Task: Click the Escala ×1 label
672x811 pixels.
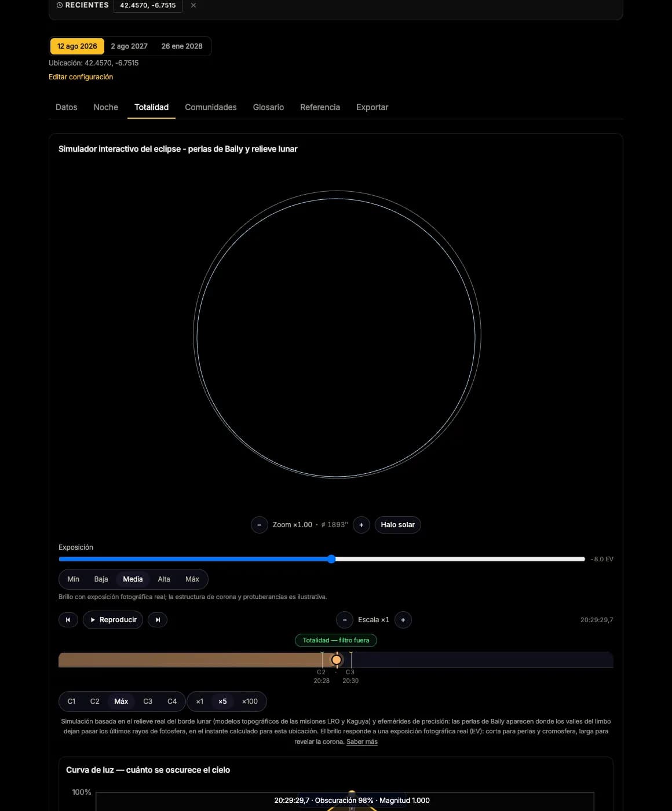Action: (x=374, y=620)
